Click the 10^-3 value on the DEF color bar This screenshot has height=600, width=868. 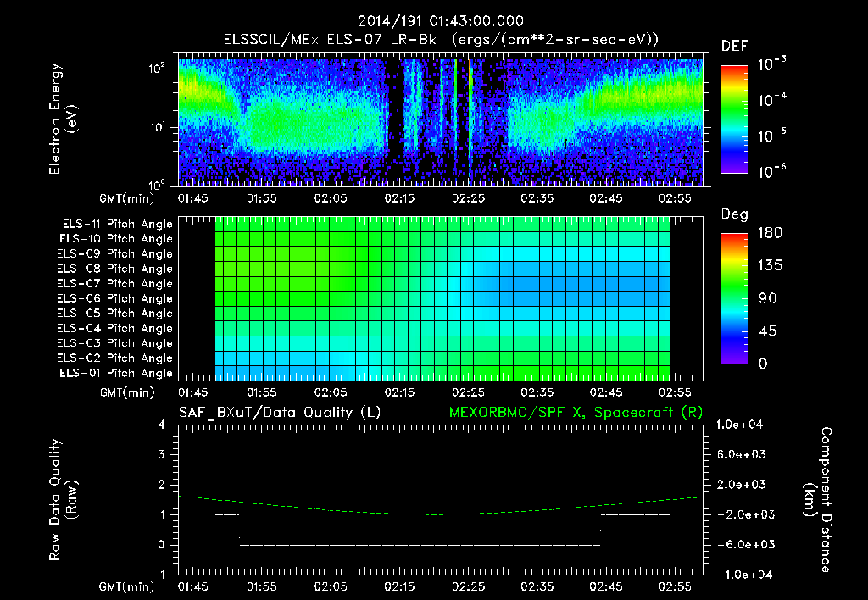pyautogui.click(x=771, y=64)
